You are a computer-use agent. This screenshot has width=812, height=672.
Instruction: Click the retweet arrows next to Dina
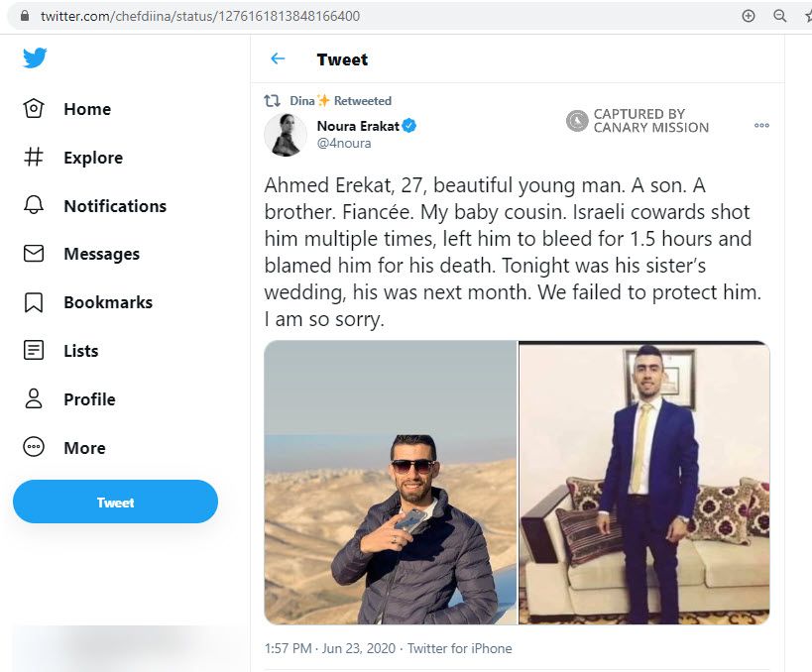(274, 100)
